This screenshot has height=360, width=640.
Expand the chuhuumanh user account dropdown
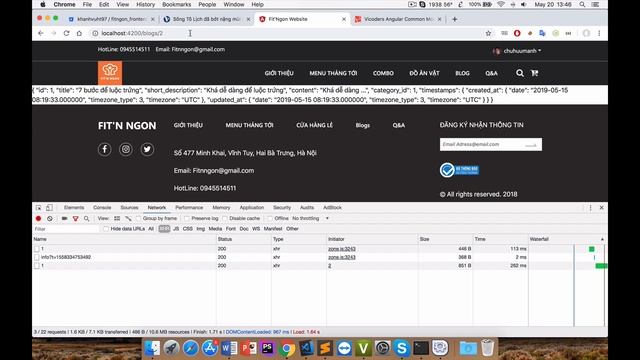point(518,51)
